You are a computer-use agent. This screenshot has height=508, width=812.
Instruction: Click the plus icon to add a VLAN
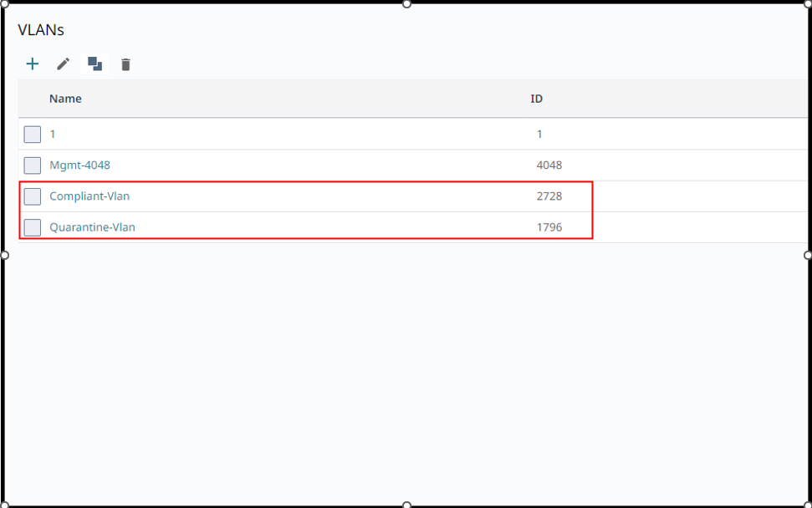(33, 64)
